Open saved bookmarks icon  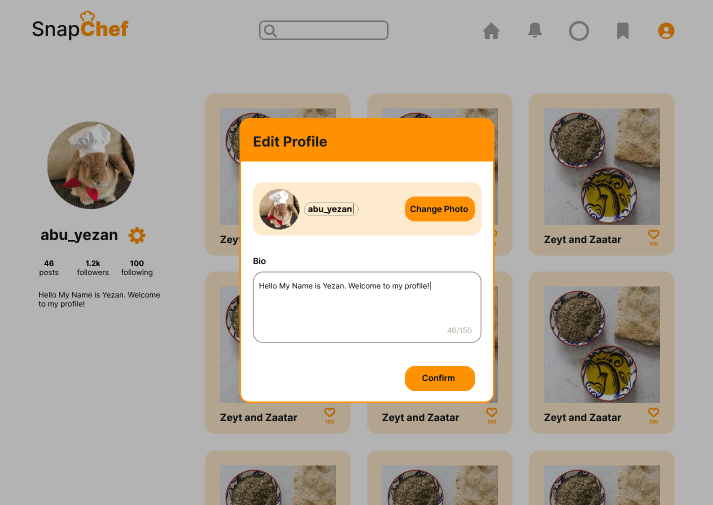tap(623, 31)
